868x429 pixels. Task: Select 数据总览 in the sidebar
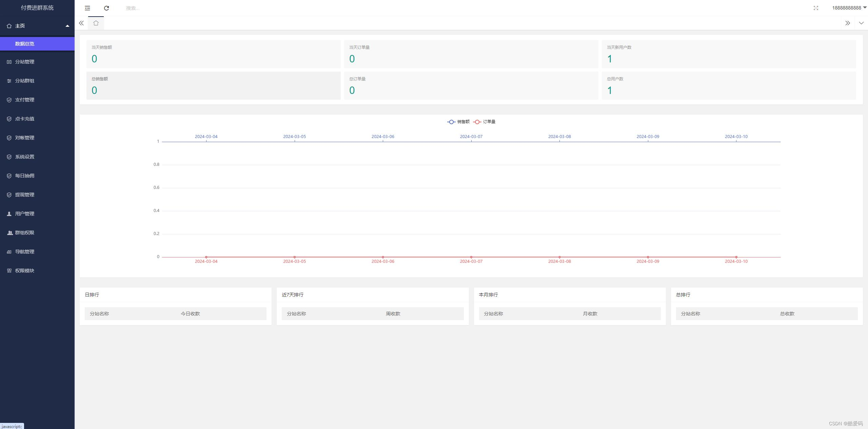37,44
